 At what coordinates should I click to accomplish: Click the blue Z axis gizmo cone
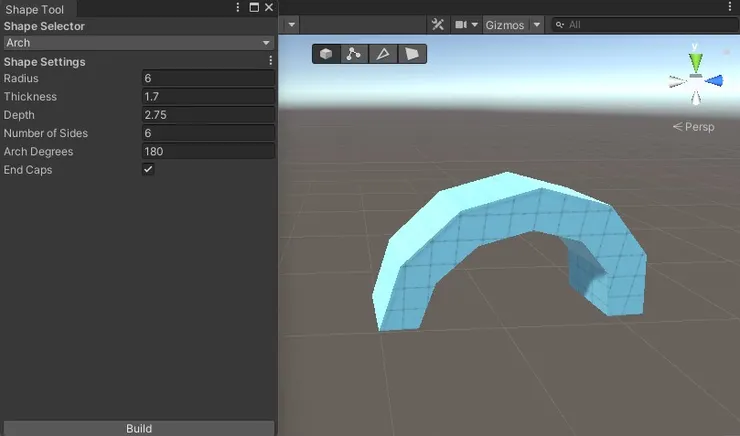pyautogui.click(x=714, y=80)
